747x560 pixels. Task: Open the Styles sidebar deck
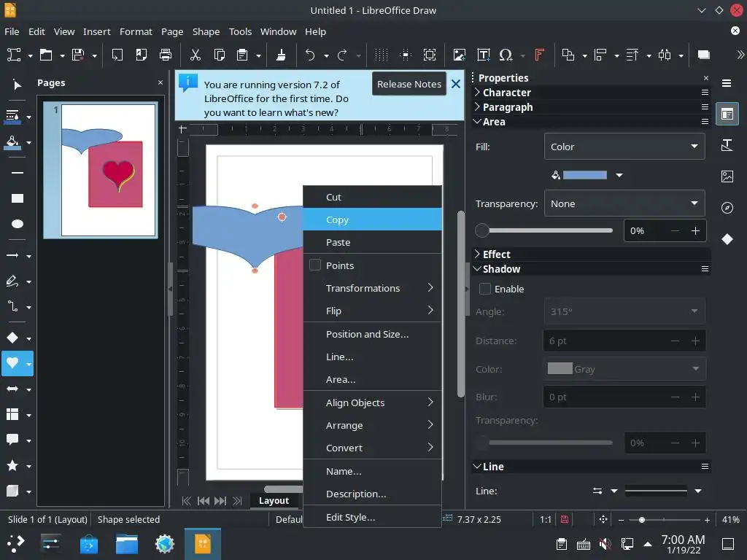click(x=727, y=145)
